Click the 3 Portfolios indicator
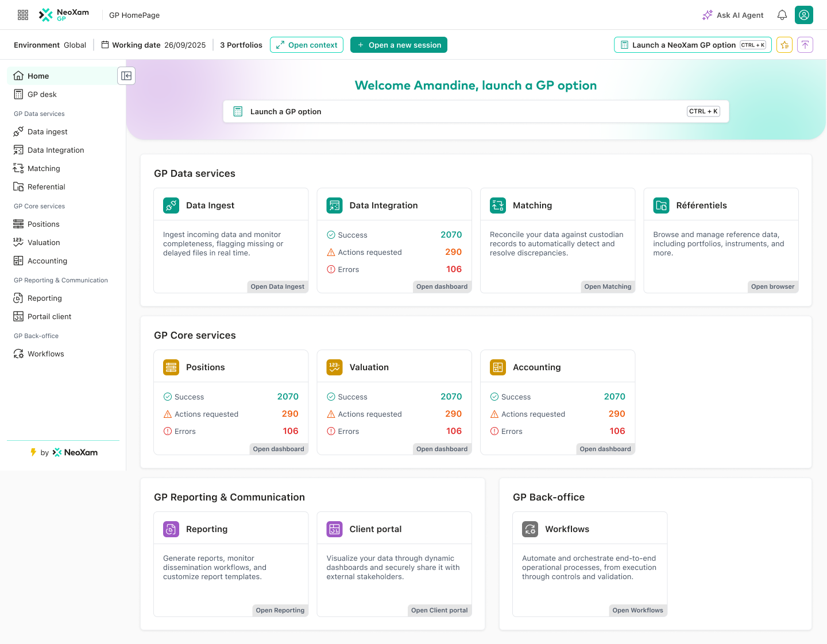The height and width of the screenshot is (644, 827). (241, 45)
